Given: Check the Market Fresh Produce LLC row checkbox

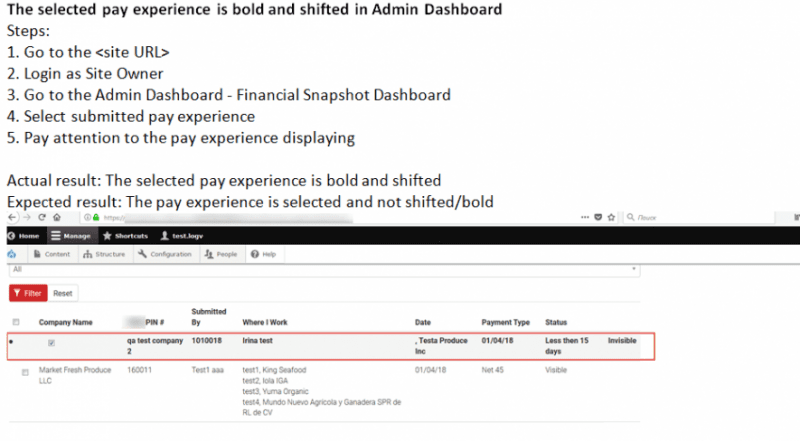Looking at the screenshot, I should point(26,371).
